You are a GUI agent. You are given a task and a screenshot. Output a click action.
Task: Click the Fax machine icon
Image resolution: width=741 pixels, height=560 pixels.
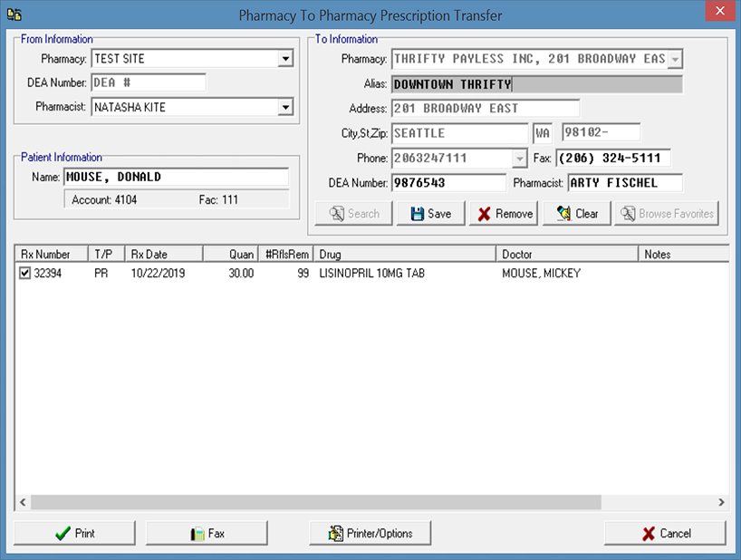click(x=197, y=534)
